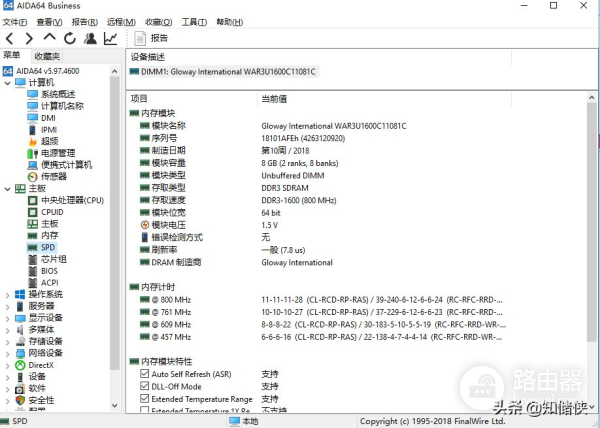Select the 安全性 shield icon
Image resolution: width=600 pixels, height=428 pixels.
(20, 400)
